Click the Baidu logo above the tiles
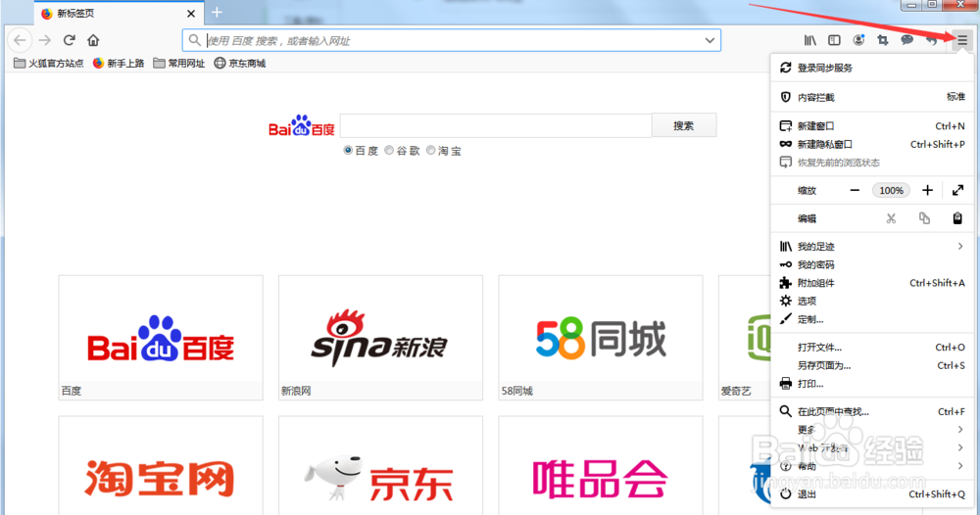980x515 pixels. (301, 125)
